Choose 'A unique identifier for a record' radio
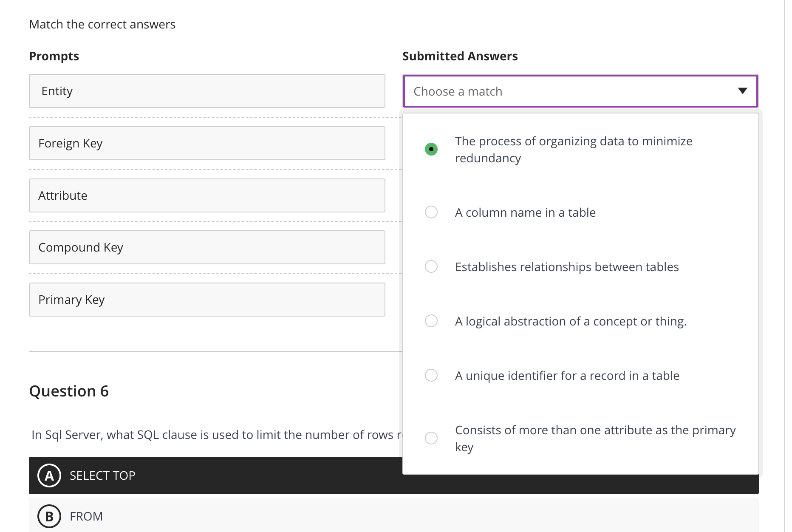This screenshot has height=532, width=792. coord(431,375)
